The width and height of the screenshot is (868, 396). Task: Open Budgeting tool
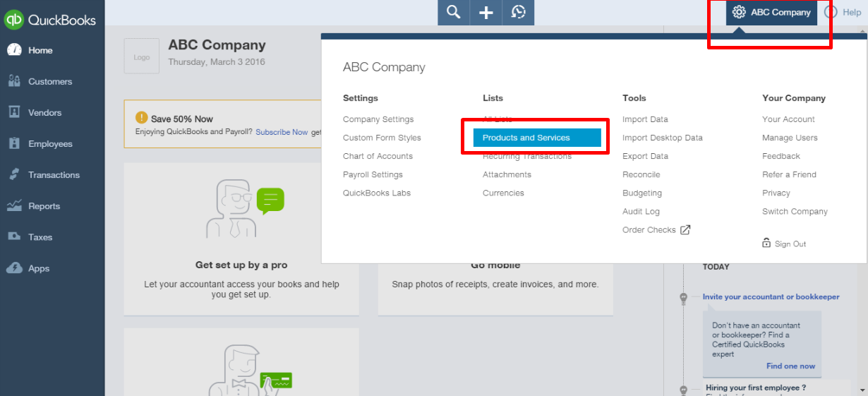(642, 193)
